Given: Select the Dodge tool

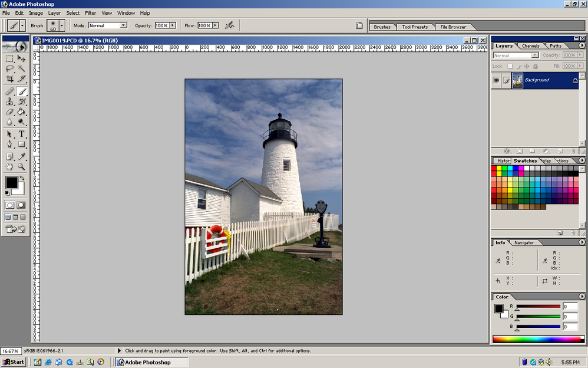Looking at the screenshot, I should coord(21,121).
